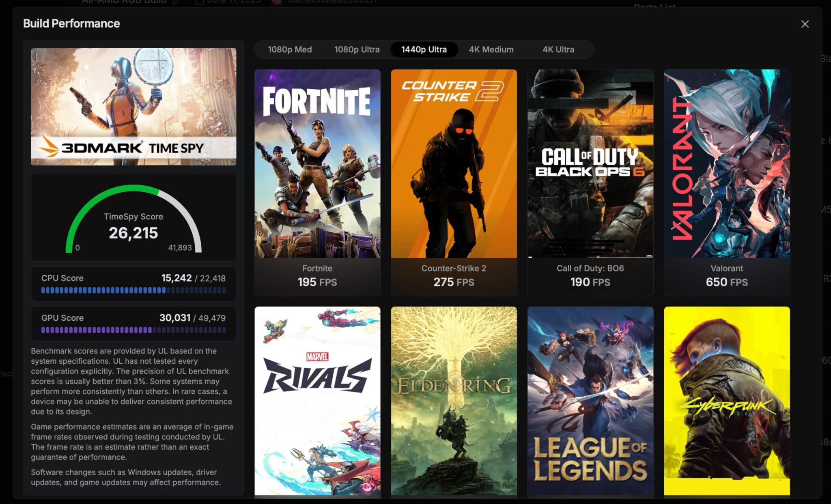Click the blue CPU Score progress bar

[x=133, y=290]
